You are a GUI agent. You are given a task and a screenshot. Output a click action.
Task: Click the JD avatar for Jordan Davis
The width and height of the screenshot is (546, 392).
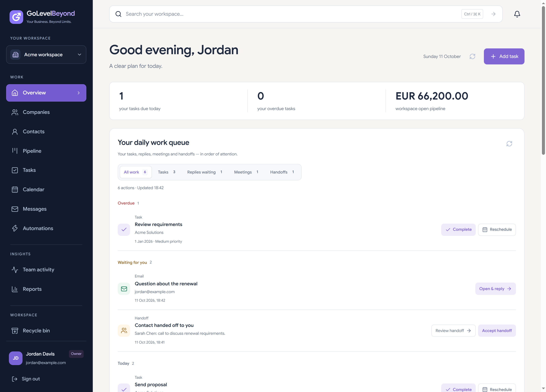coord(16,358)
